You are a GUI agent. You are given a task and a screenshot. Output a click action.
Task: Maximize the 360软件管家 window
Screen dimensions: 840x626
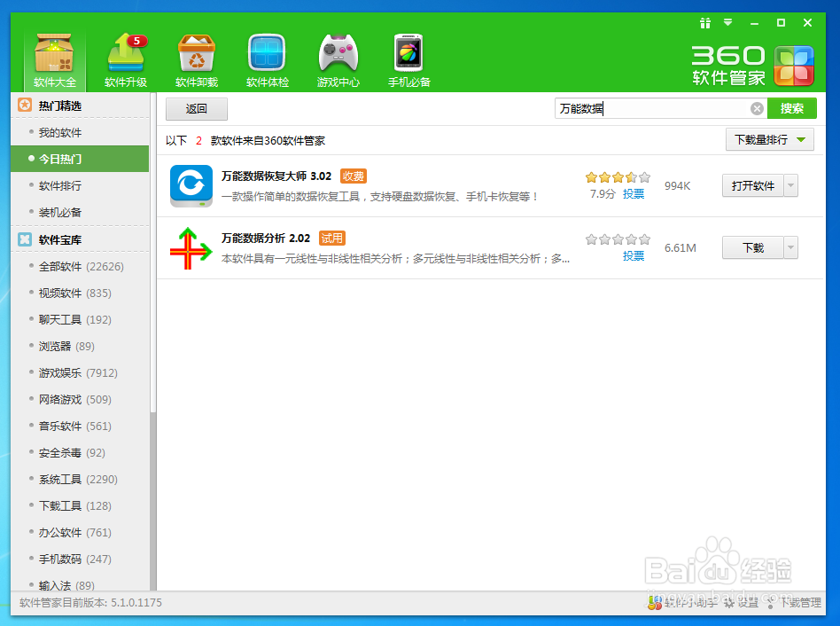coord(781,22)
